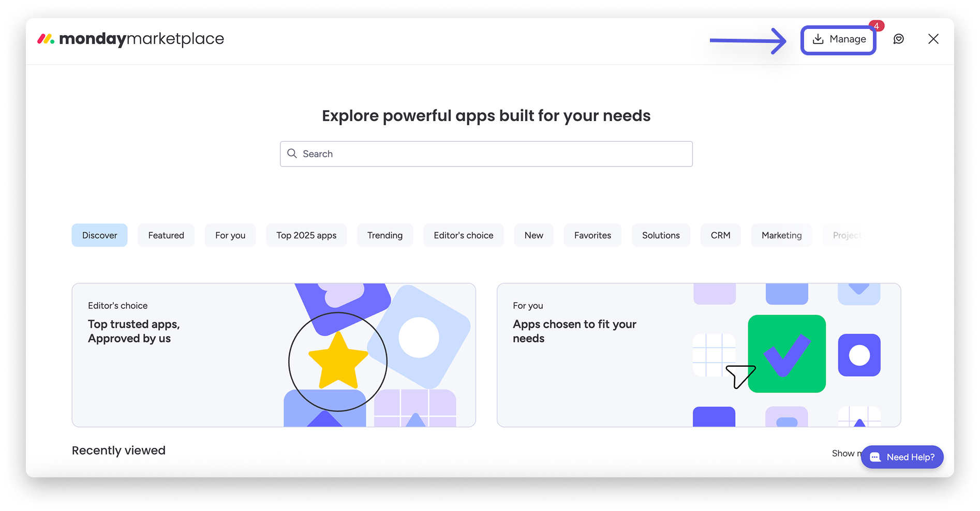
Task: Open the Manage installed apps button
Action: 838,39
